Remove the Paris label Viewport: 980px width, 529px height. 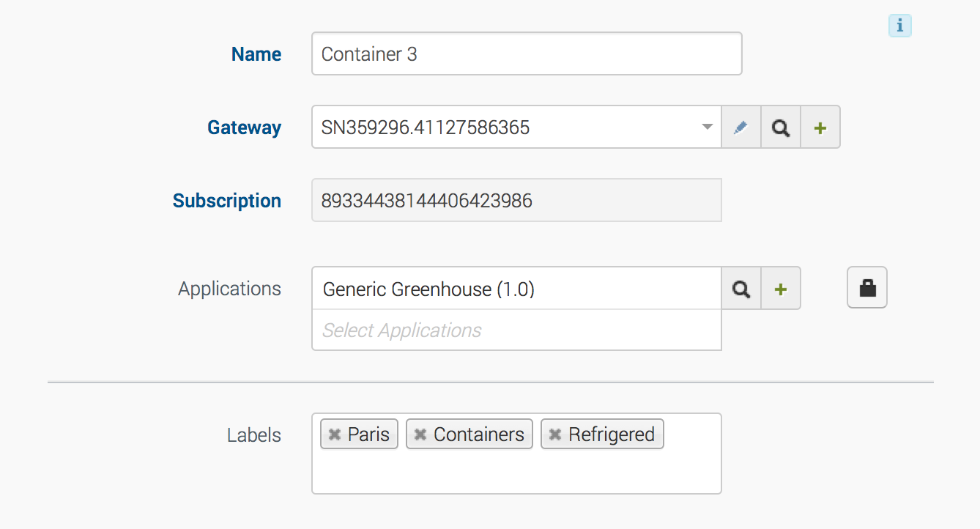point(335,434)
